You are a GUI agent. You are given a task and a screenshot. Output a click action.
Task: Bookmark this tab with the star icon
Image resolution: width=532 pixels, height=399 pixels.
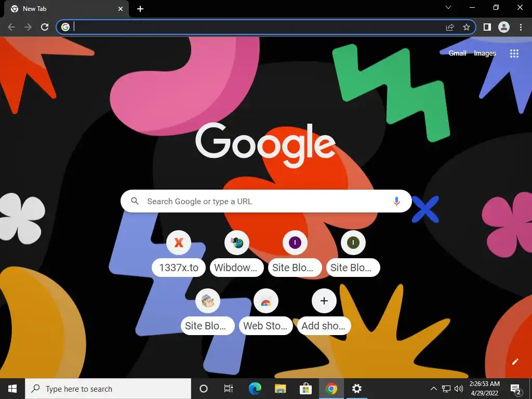467,27
